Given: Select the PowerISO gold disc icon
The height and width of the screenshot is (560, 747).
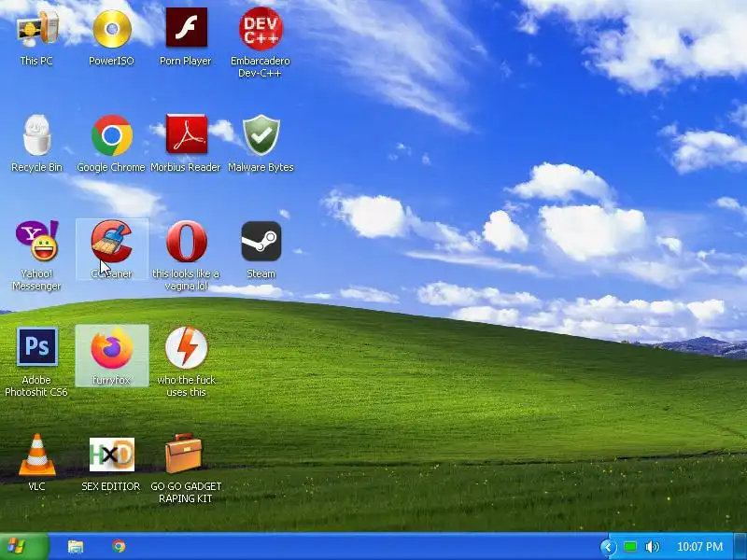Looking at the screenshot, I should coord(112,29).
